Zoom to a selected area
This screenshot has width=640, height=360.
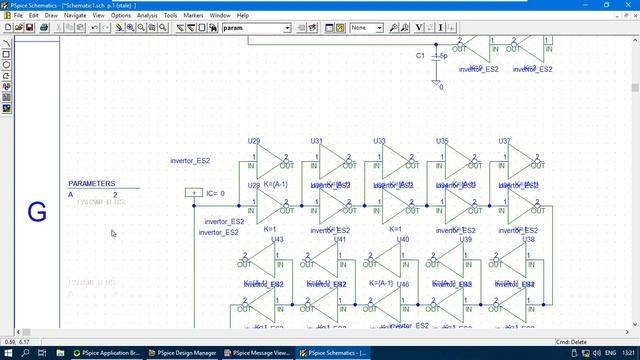[152, 28]
